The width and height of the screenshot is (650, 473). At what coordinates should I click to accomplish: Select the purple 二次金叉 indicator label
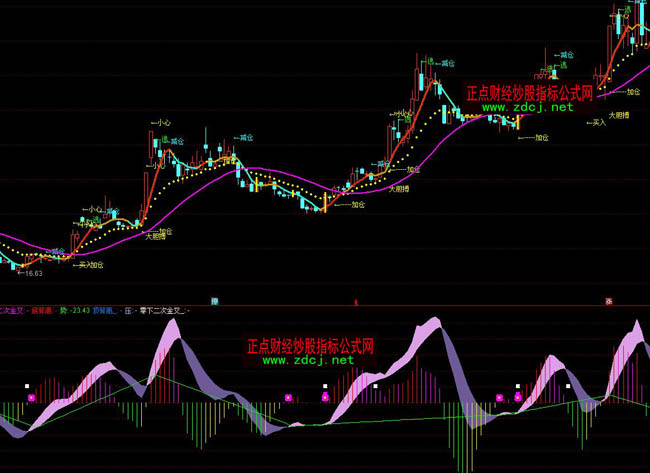(12, 310)
